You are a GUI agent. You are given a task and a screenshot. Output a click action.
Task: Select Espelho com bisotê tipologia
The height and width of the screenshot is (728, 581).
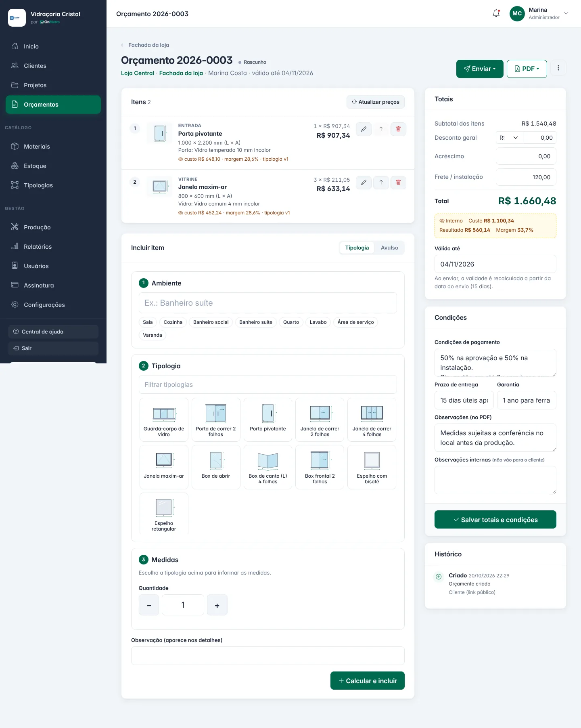pos(372,467)
